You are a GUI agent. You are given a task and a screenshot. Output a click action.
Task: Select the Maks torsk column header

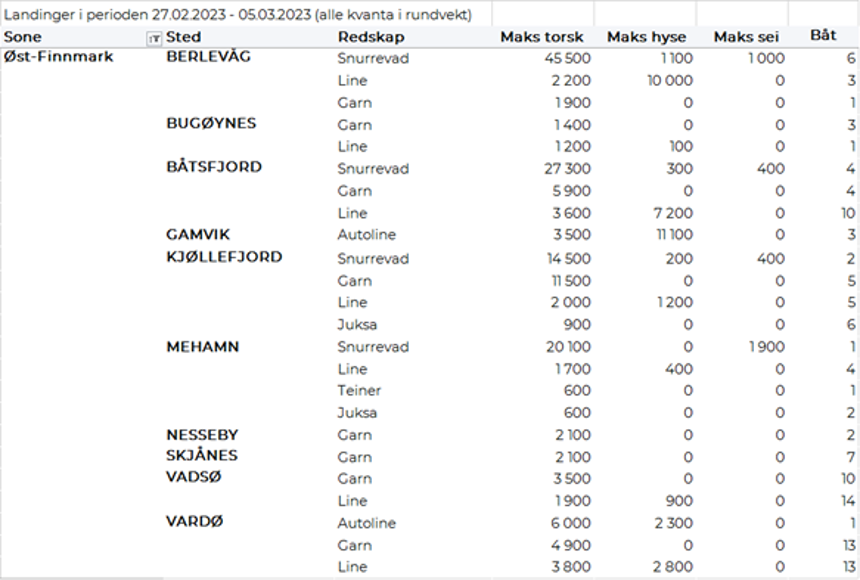tap(541, 37)
